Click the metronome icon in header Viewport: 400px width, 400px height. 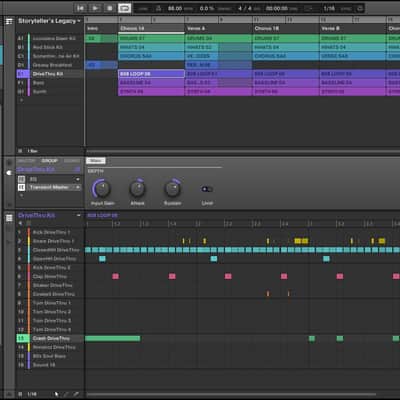(159, 8)
